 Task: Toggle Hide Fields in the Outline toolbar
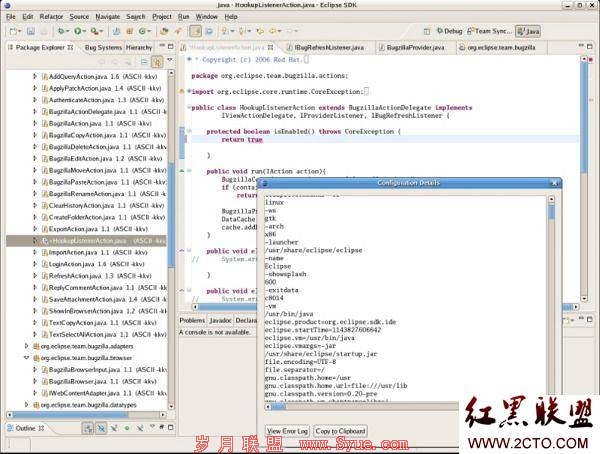101,428
